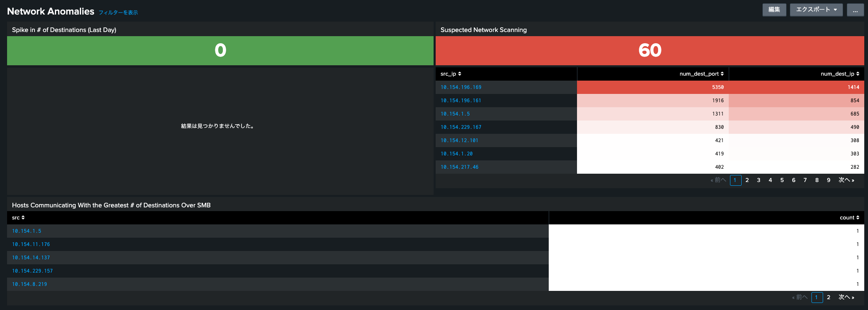Click count cell for 10.154.11.176

click(706, 244)
